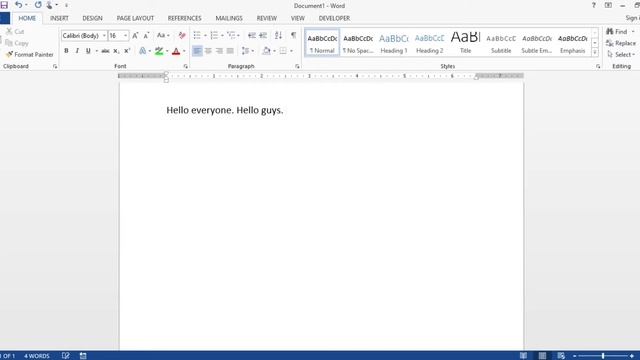Screen dimensions: 640x360
Task: Align text left
Action: (197, 51)
